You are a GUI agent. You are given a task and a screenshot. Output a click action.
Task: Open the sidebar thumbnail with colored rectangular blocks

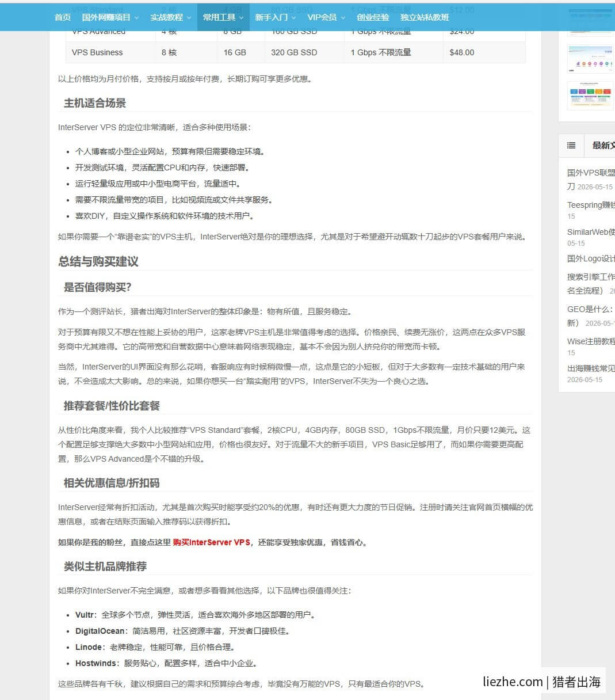click(x=590, y=95)
